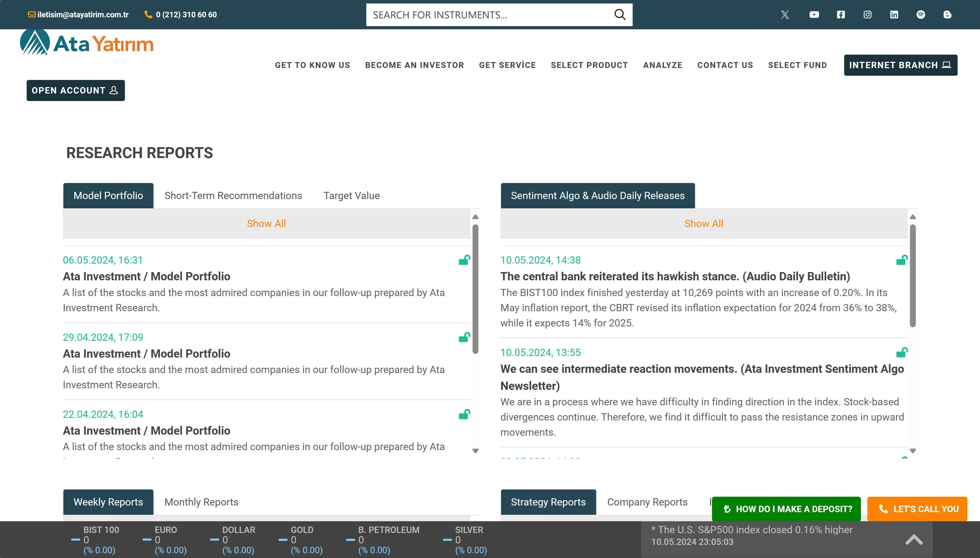Open the Analyze menu
This screenshot has width=980, height=558.
coord(663,65)
